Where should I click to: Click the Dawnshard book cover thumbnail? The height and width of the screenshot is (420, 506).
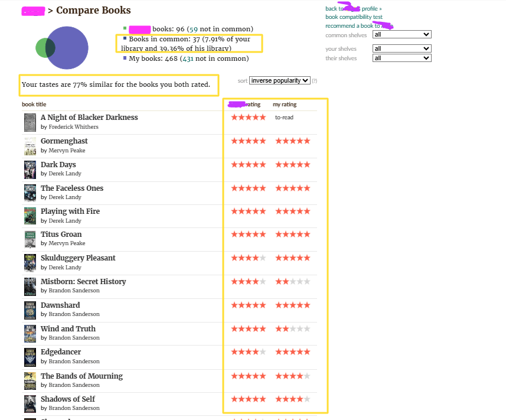point(30,310)
